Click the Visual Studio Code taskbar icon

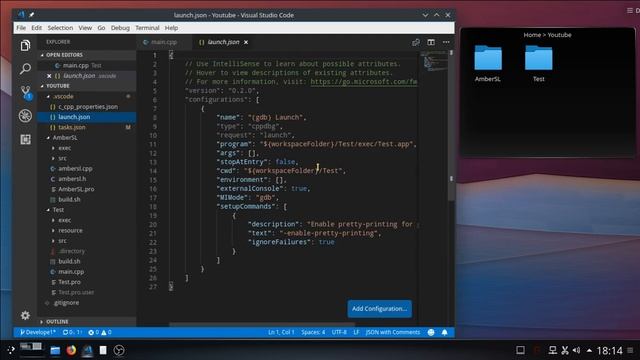pyautogui.click(x=87, y=350)
